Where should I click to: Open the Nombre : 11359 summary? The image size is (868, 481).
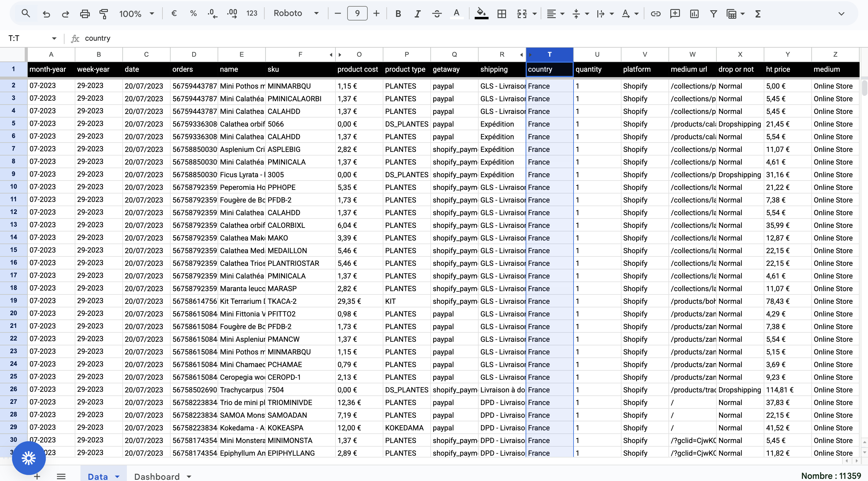click(x=831, y=476)
